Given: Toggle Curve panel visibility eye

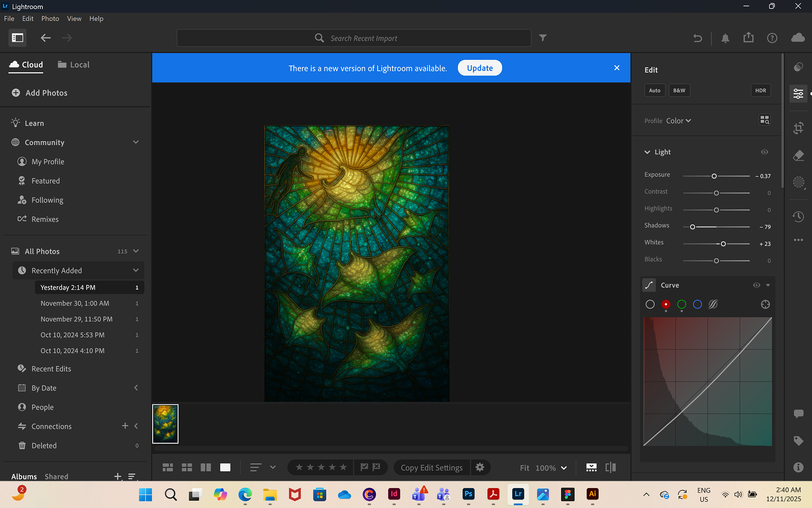Looking at the screenshot, I should [x=756, y=285].
